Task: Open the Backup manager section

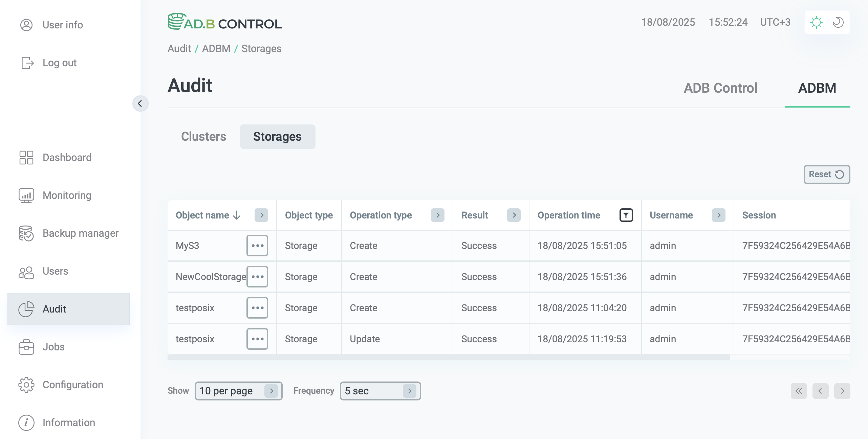Action: click(x=80, y=233)
